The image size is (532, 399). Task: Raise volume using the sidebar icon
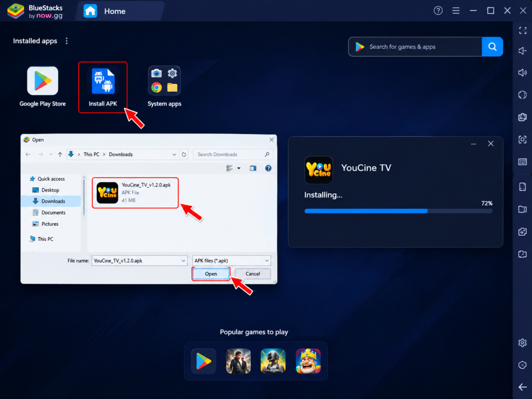[523, 73]
